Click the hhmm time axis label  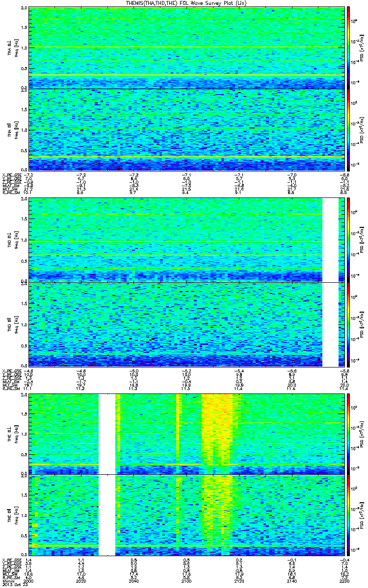click(x=9, y=581)
